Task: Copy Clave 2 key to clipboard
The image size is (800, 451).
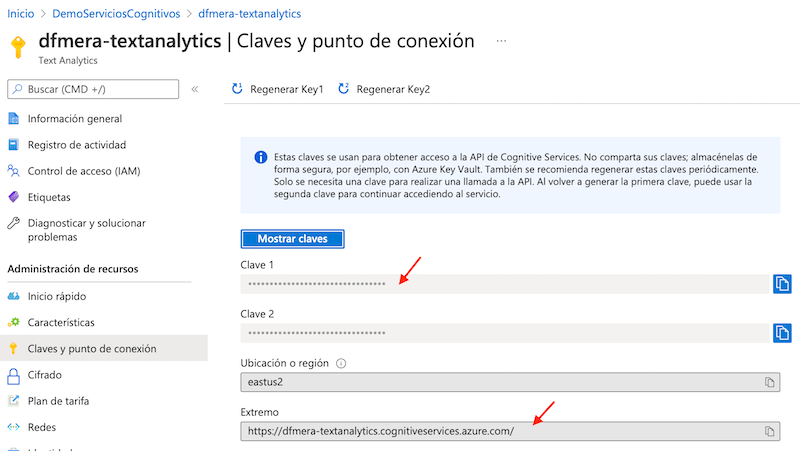Action: pyautogui.click(x=782, y=332)
